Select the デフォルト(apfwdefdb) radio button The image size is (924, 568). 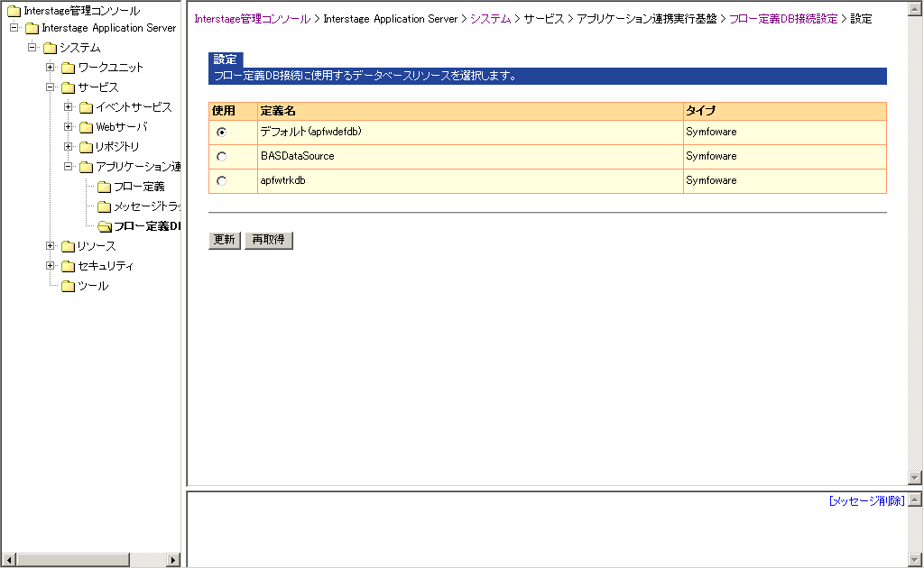coord(222,132)
